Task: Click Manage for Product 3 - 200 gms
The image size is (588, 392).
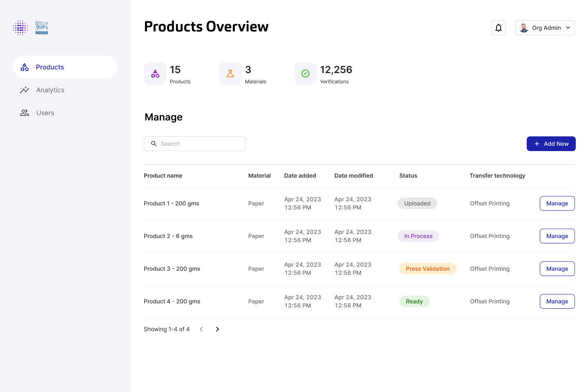Action: [x=557, y=269]
